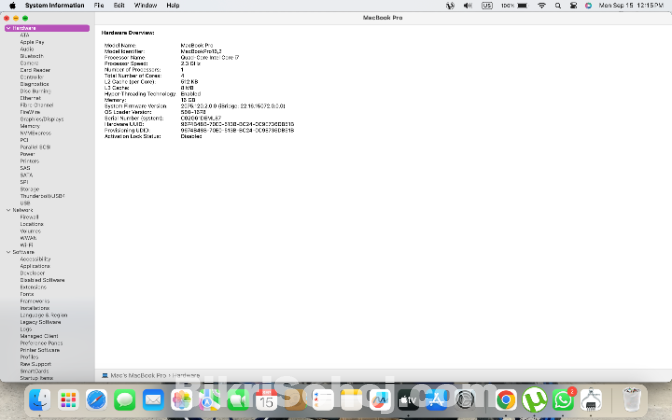Select Applications under Software
Viewport: 672px width, 420px height.
coord(35,266)
